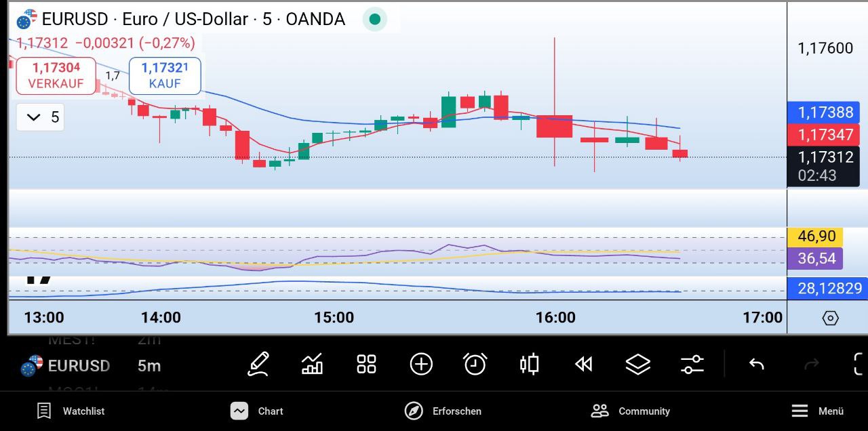This screenshot has height=431, width=868.
Task: Enter fullscreen mode with corner bracket icon
Action: coord(859,365)
